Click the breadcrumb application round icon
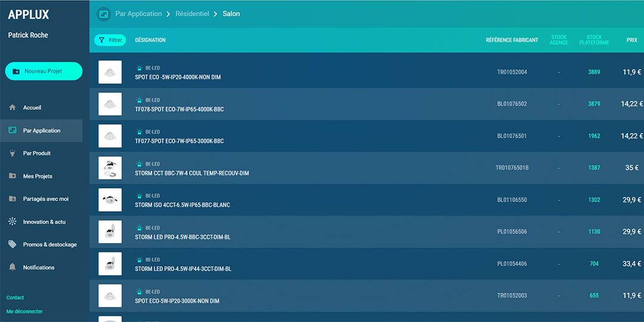The height and width of the screenshot is (322, 644). (104, 14)
